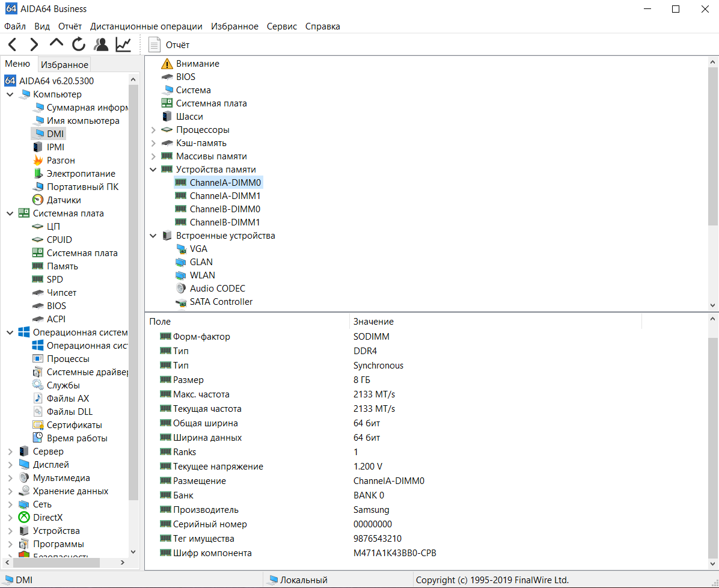The height and width of the screenshot is (588, 719).
Task: Open Время работы clock icon
Action: (38, 438)
